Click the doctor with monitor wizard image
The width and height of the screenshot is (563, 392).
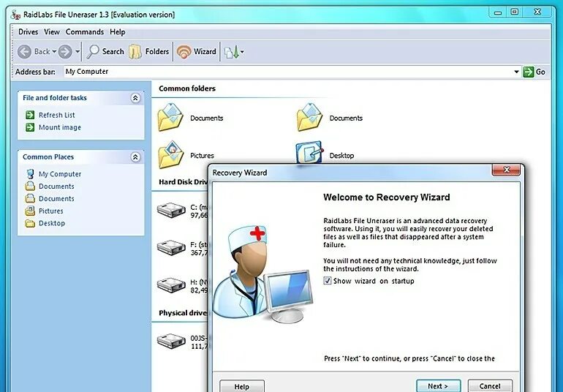click(x=262, y=274)
